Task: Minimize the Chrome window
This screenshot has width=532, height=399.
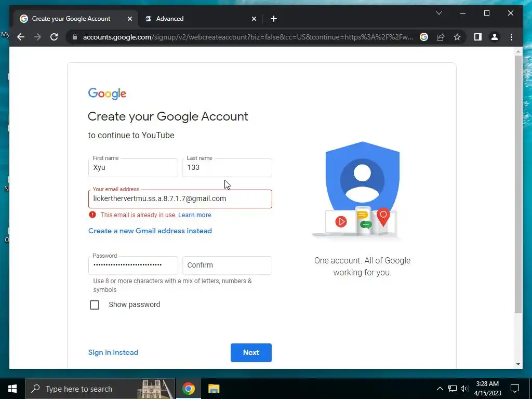Action: (463, 13)
